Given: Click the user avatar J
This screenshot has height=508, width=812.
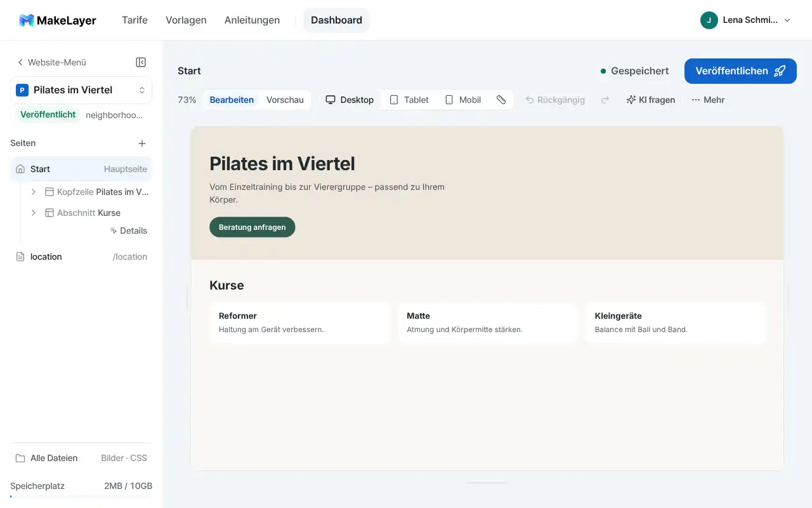Looking at the screenshot, I should [709, 20].
